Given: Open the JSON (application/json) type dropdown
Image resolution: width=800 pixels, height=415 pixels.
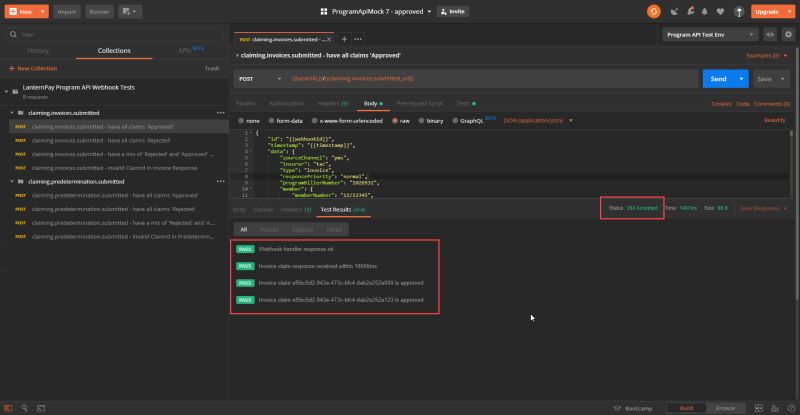Looking at the screenshot, I should 538,121.
